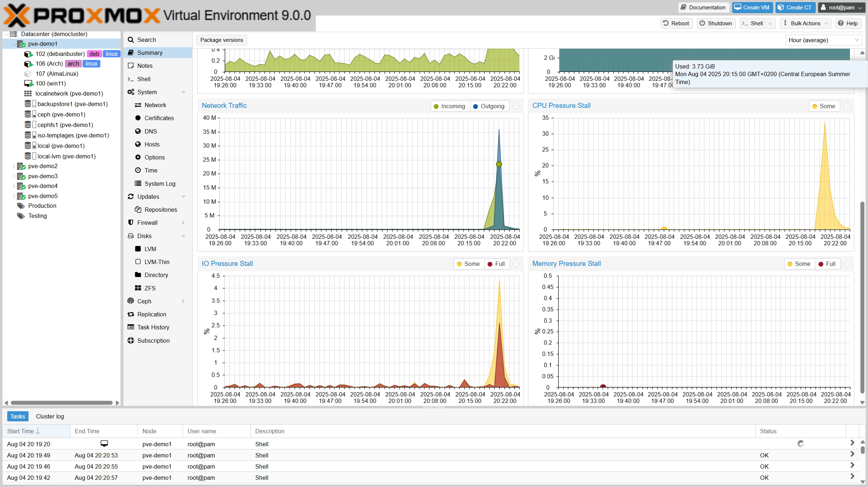The image size is (868, 487).
Task: Expand the pve-demo2 node tree
Action: (14, 166)
